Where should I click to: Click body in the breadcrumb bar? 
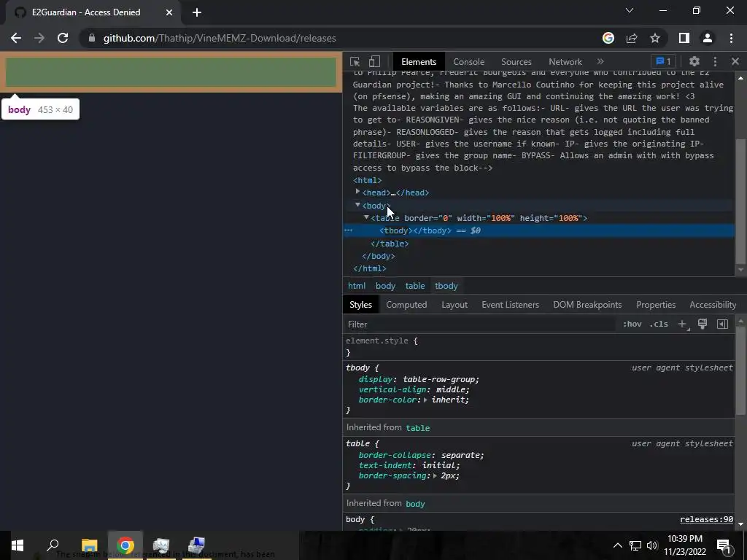[385, 286]
